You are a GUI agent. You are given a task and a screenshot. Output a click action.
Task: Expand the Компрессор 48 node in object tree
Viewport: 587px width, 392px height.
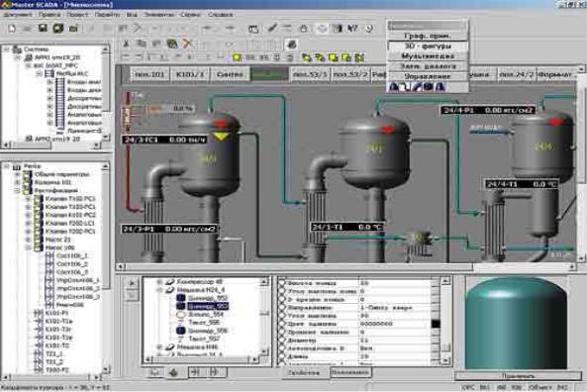[x=159, y=281]
